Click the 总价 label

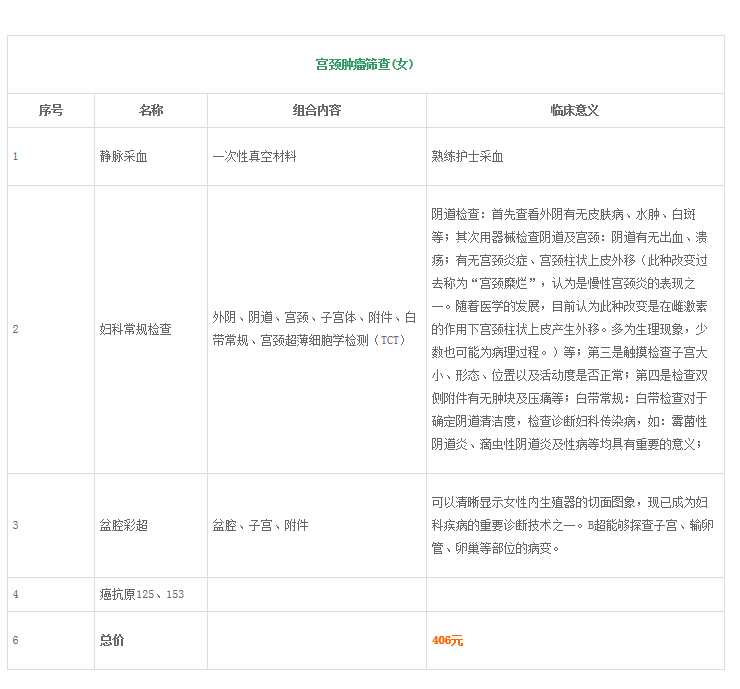[x=112, y=640]
